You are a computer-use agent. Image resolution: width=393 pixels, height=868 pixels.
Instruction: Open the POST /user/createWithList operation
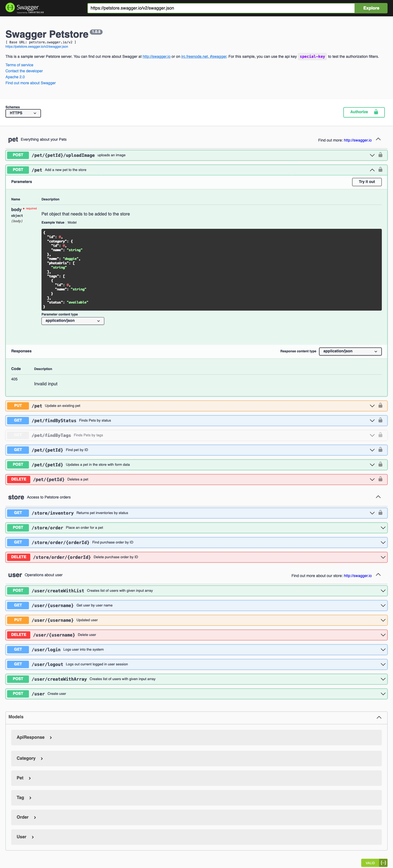tap(196, 590)
